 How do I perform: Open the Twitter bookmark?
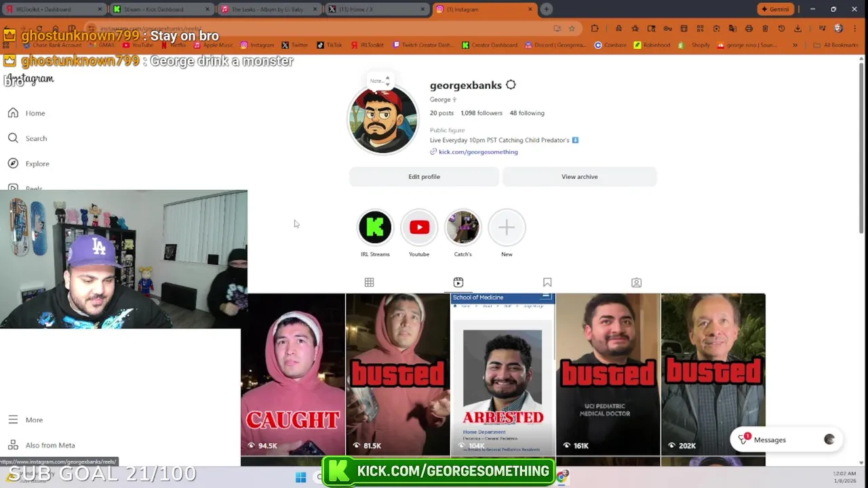point(295,45)
